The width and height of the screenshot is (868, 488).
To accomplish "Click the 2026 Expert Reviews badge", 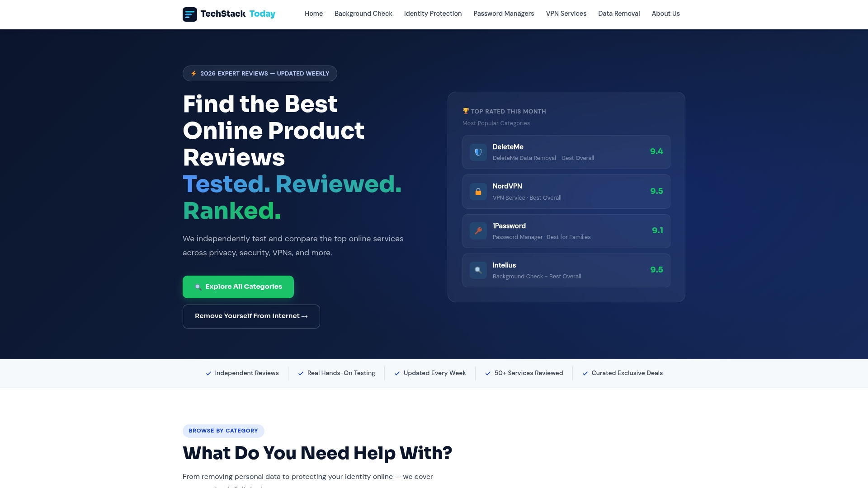I will pyautogui.click(x=260, y=73).
